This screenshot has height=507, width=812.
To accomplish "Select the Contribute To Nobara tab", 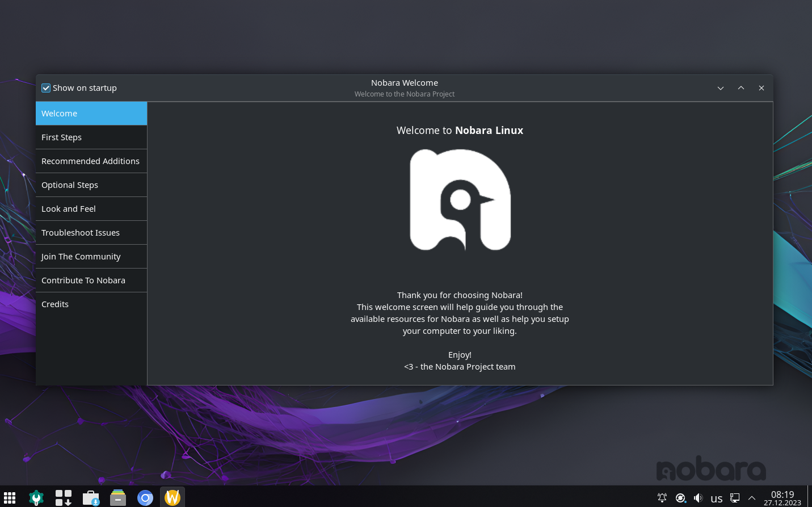I will (91, 280).
